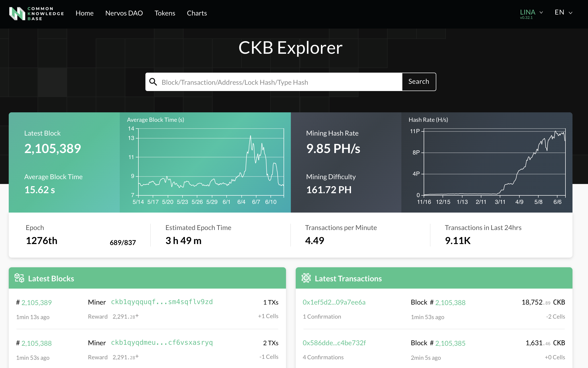Click the CKB Explorer page title

290,48
